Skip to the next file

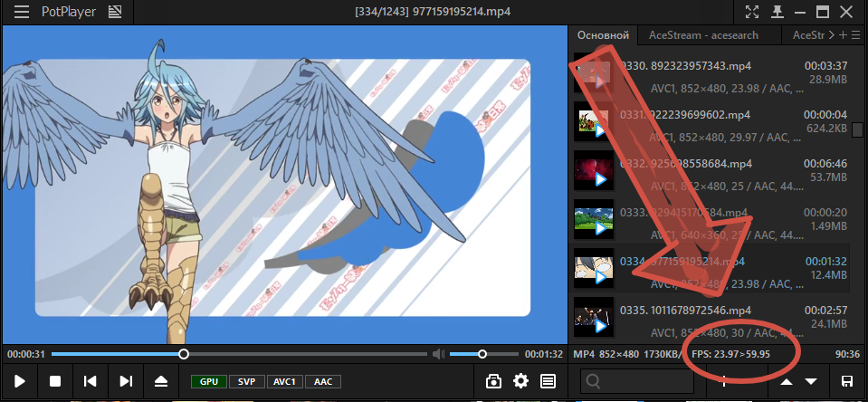[126, 381]
